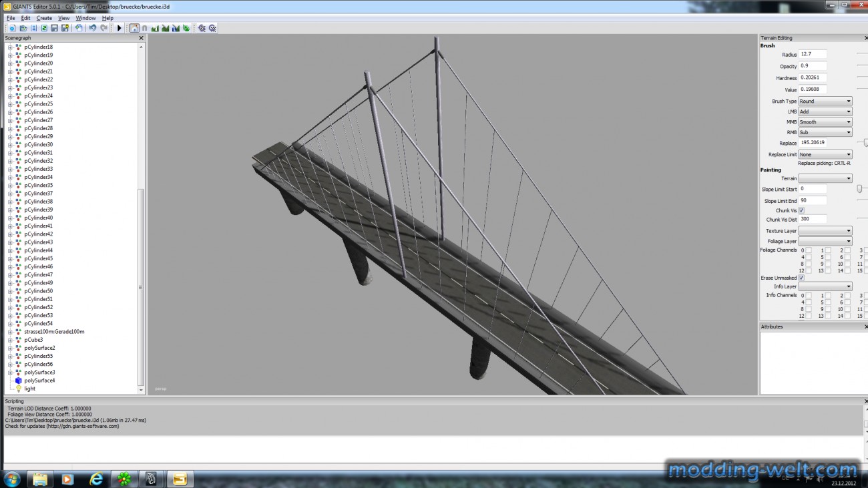Select the foliage paint leaf icon
This screenshot has height=488, width=868.
(186, 28)
